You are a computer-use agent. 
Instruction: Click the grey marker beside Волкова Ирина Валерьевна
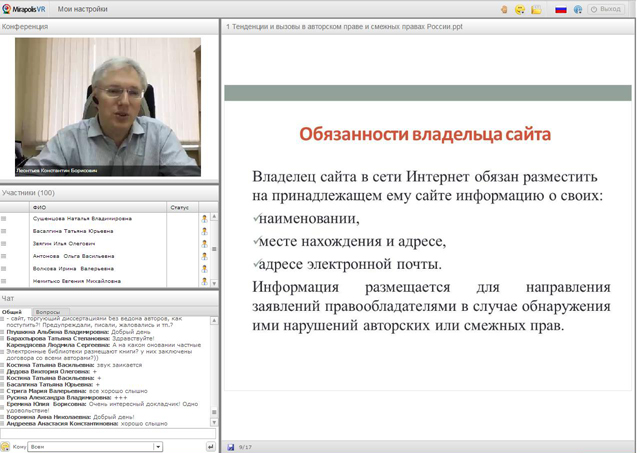pyautogui.click(x=4, y=269)
